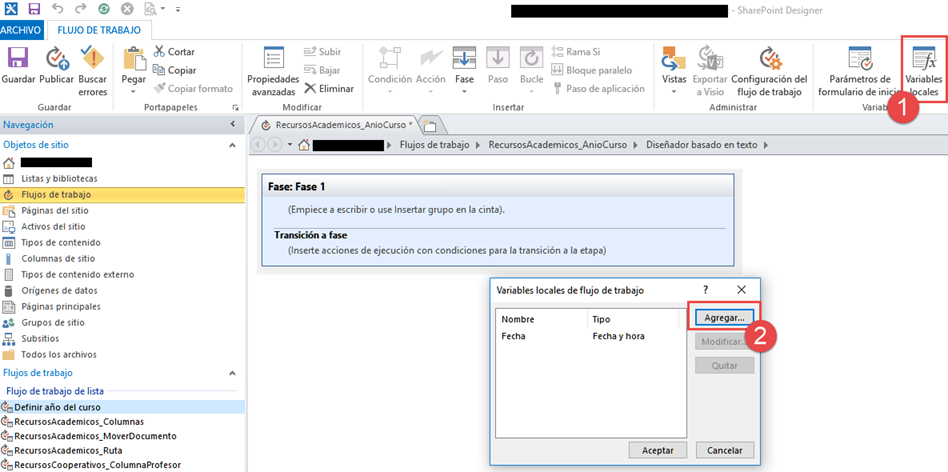Open Pegar dropdown arrow

tap(133, 92)
